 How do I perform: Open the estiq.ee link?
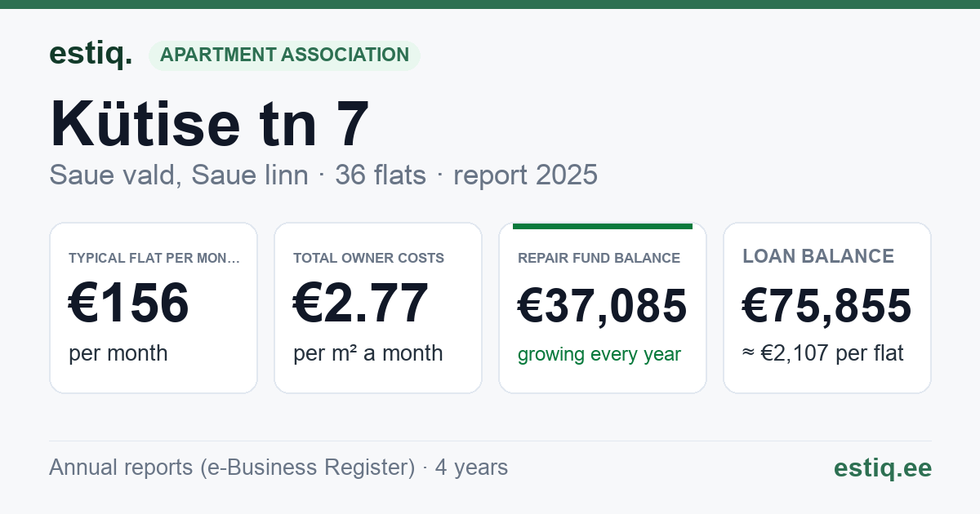click(883, 467)
